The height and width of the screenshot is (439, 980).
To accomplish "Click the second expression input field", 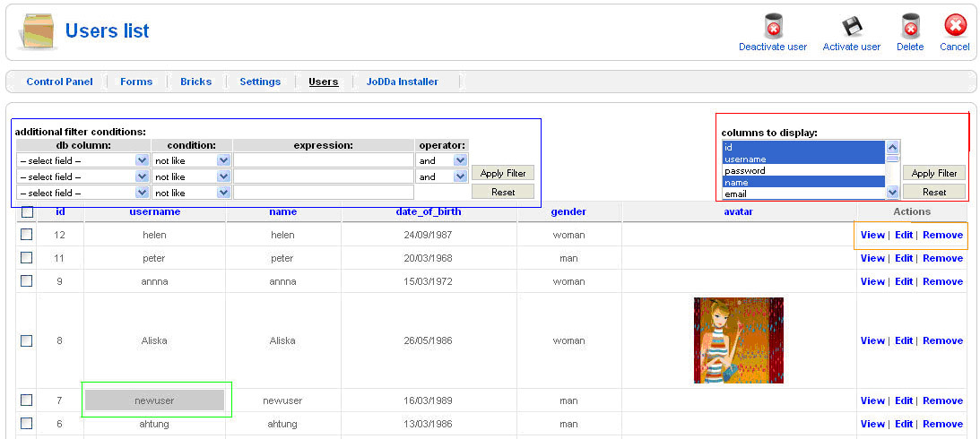I will coord(324,176).
